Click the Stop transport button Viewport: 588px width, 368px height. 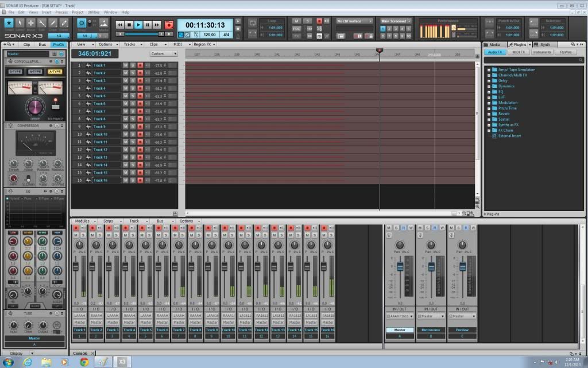tap(129, 25)
